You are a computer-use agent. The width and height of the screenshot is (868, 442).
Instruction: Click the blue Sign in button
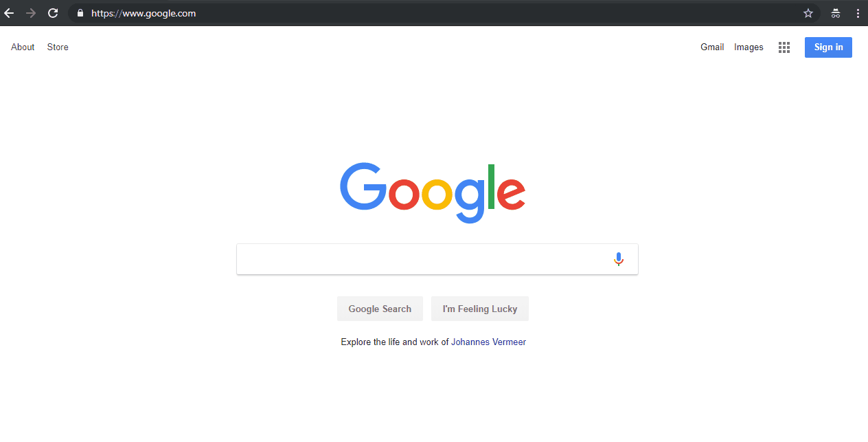pos(828,47)
